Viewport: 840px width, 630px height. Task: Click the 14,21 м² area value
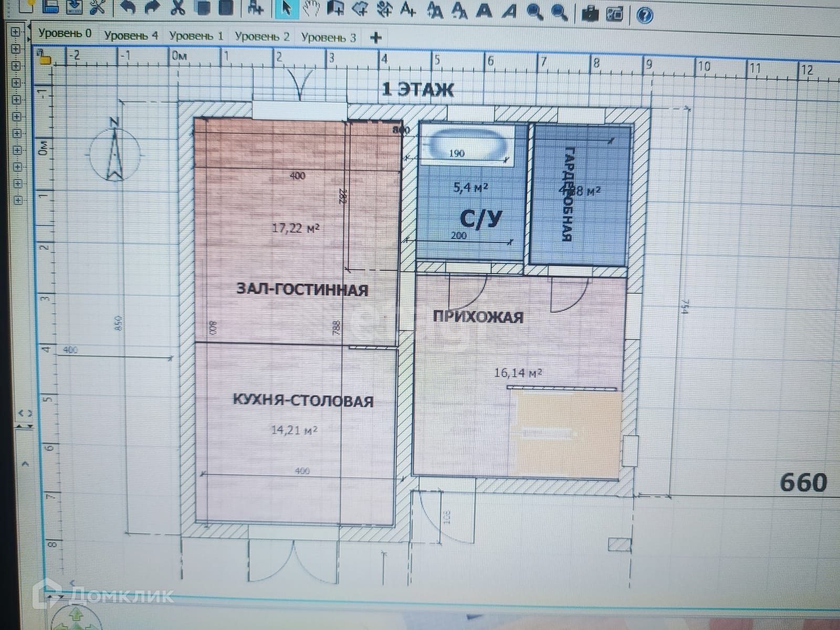click(294, 430)
